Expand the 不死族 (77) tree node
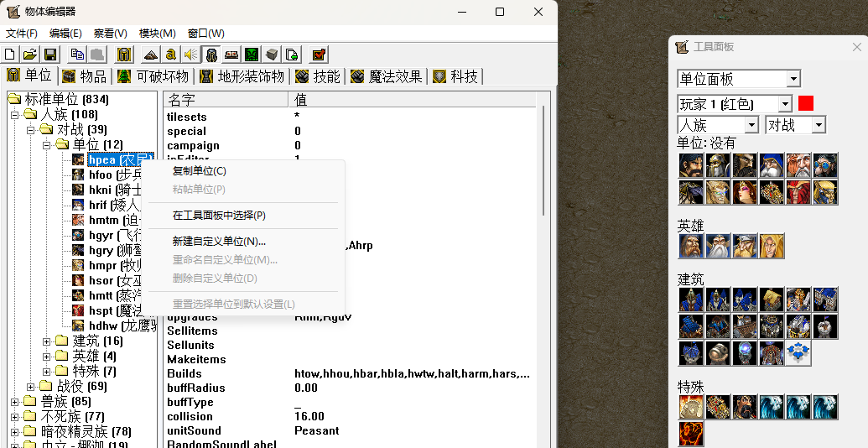This screenshot has height=448, width=868. click(x=15, y=416)
